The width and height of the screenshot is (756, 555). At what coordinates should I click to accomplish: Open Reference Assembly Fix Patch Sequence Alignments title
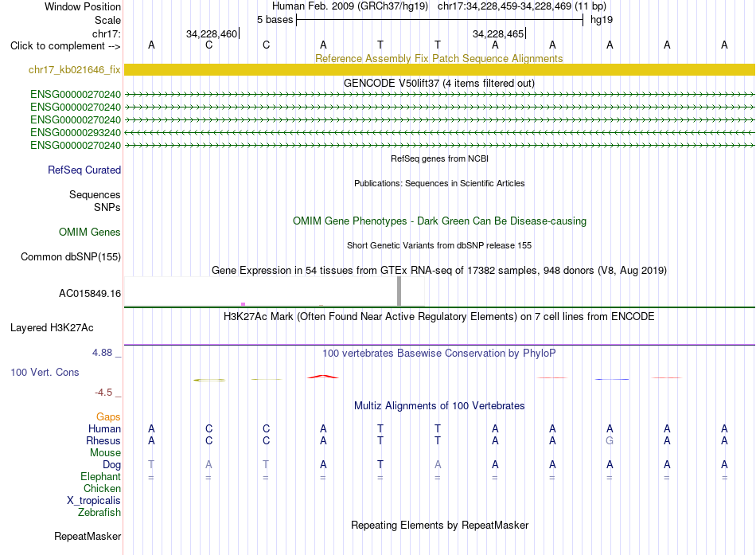point(438,58)
